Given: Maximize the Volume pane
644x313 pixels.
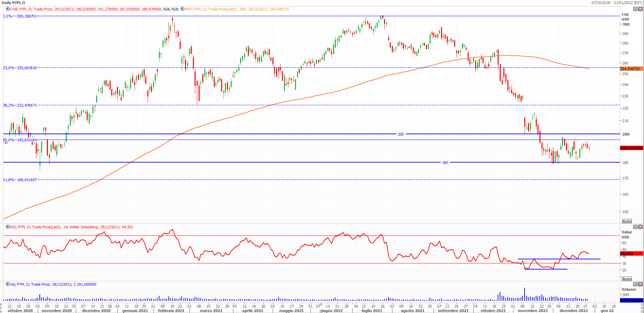Looking at the screenshot, I should click(x=635, y=284).
